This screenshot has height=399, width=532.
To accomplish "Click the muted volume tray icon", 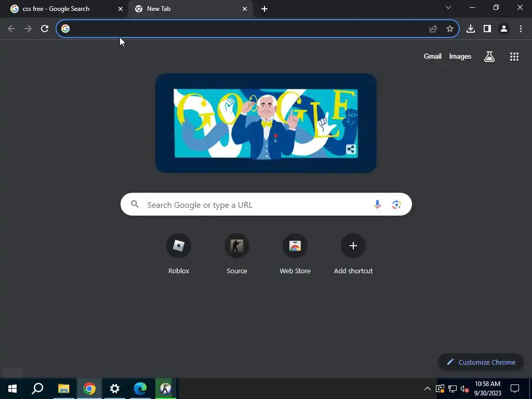I will (x=465, y=389).
